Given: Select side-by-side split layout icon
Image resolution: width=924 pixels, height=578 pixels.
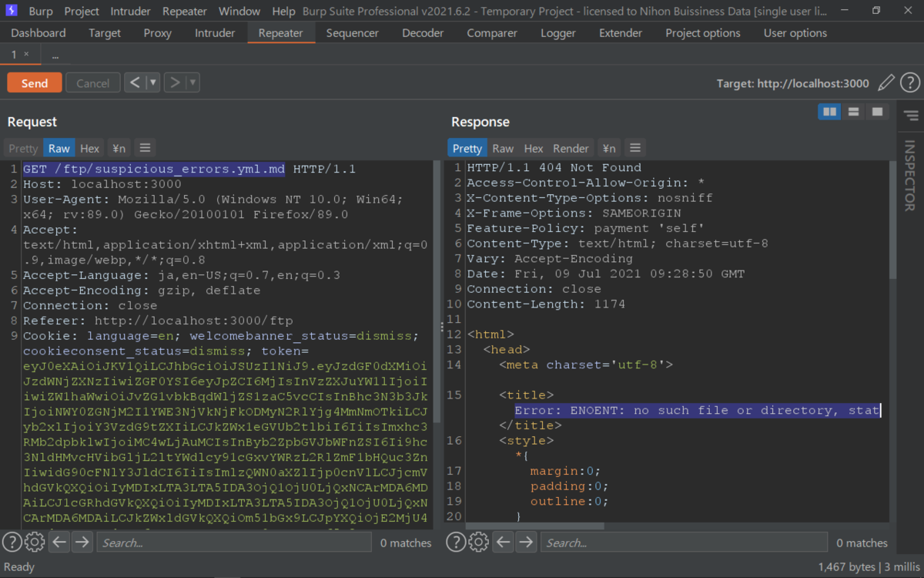Looking at the screenshot, I should [829, 112].
